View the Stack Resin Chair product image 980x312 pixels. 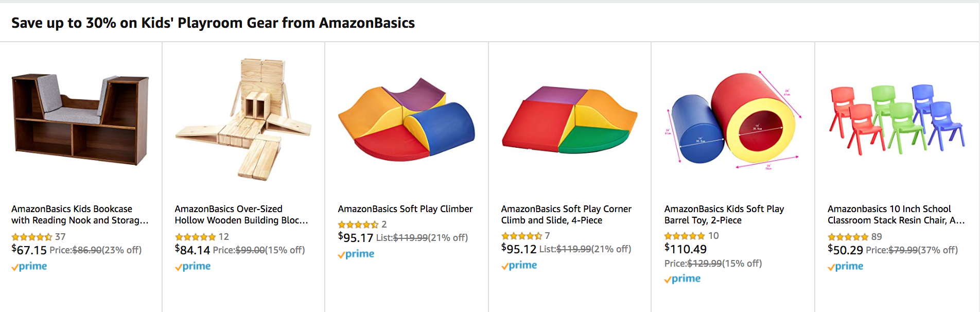[896, 119]
